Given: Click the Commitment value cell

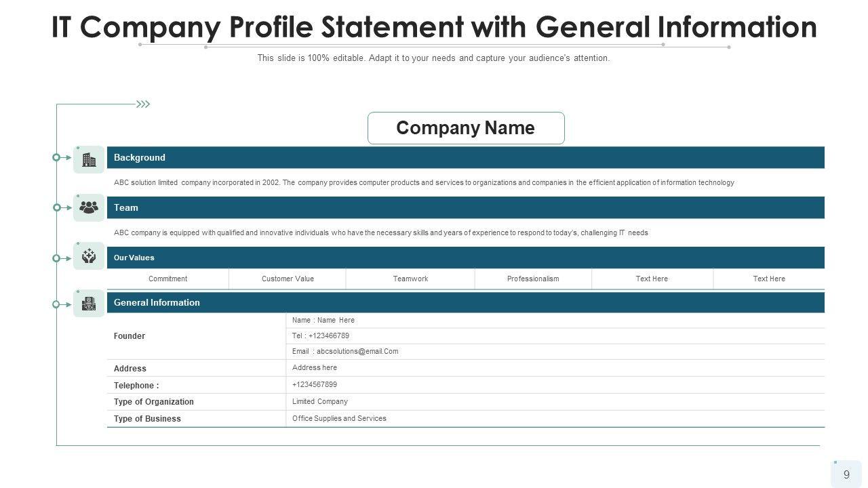Looking at the screenshot, I should coord(167,279).
